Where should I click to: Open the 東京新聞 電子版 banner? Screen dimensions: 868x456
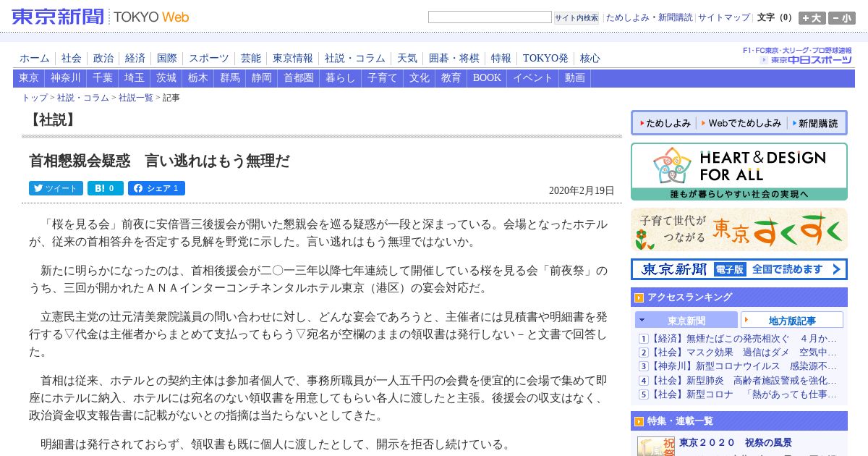pyautogui.click(x=739, y=269)
